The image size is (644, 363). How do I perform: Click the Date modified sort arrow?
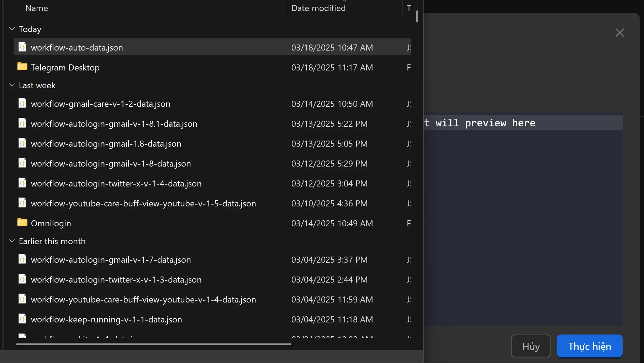point(344,2)
